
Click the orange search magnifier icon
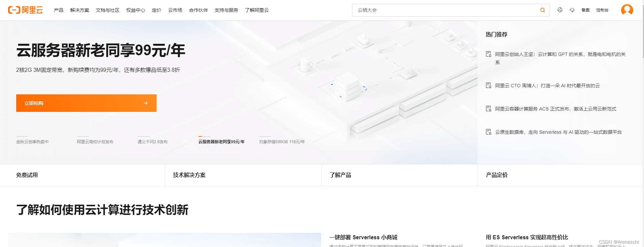tap(542, 10)
